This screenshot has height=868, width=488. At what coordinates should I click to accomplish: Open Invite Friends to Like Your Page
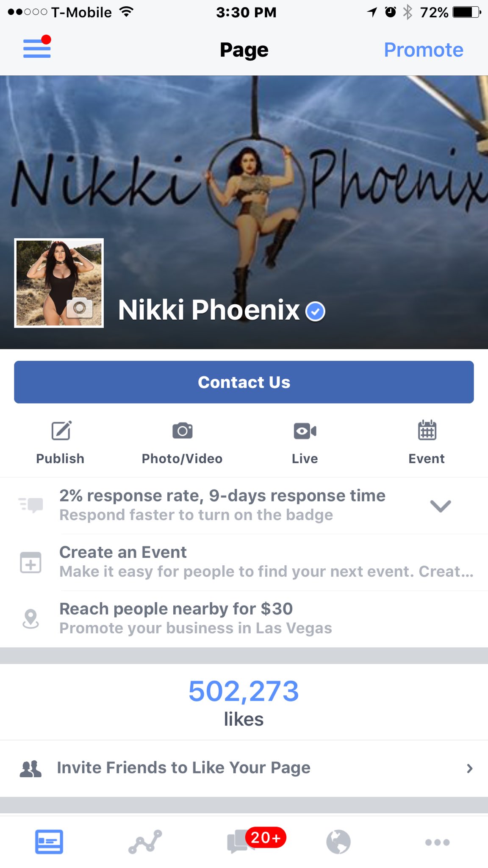pos(244,768)
